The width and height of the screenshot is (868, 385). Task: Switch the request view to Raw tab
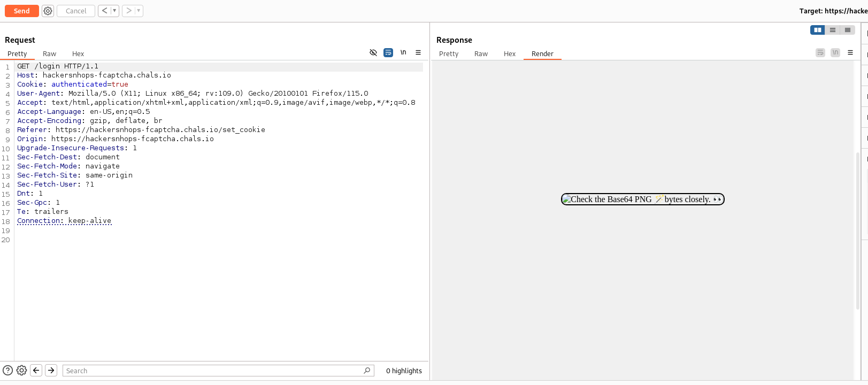pos(49,53)
